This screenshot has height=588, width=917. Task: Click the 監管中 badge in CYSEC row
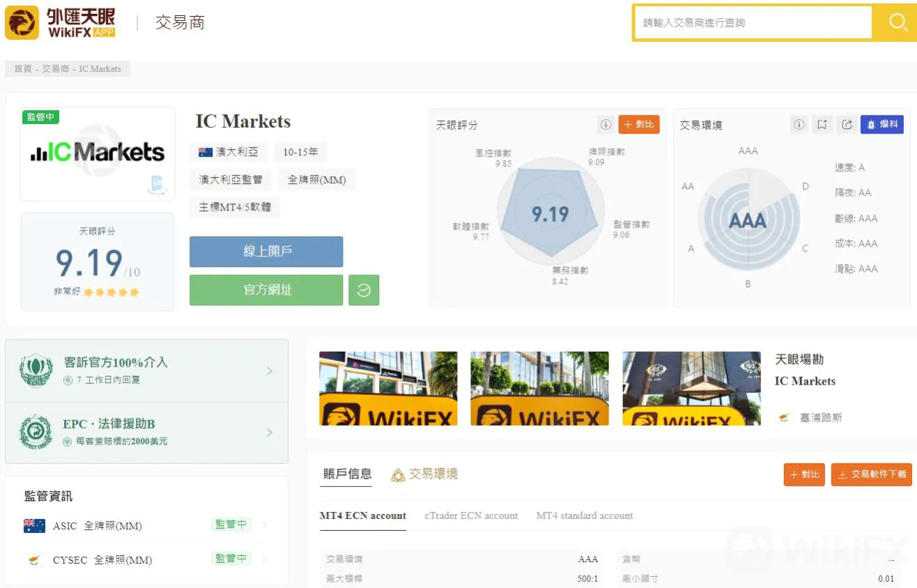tap(231, 559)
